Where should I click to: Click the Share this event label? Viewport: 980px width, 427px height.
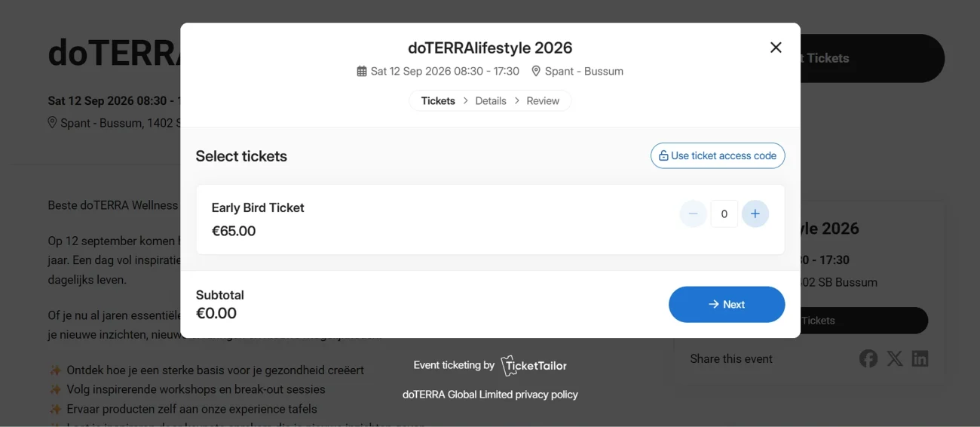click(731, 359)
